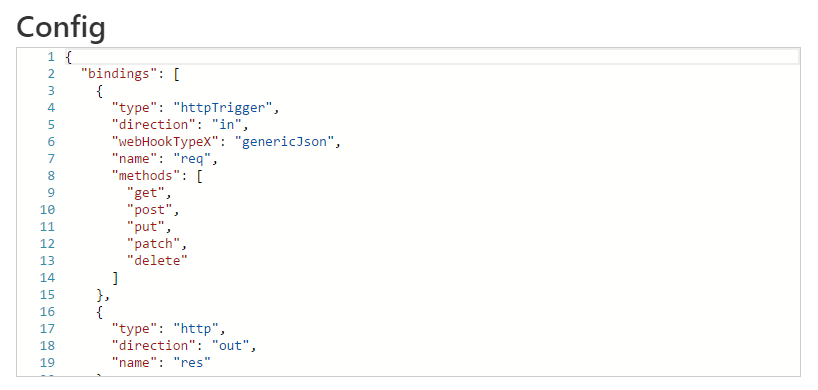
Task: Click the "res" name value
Action: pos(191,362)
